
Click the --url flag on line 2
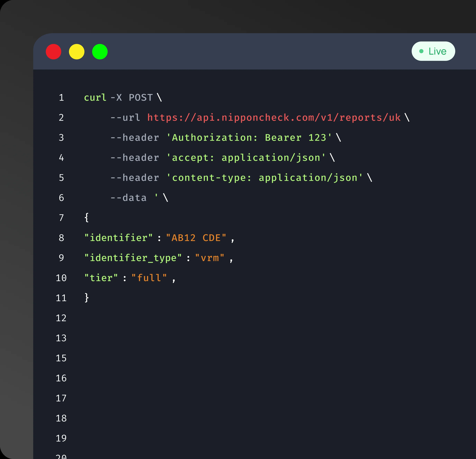(x=125, y=118)
